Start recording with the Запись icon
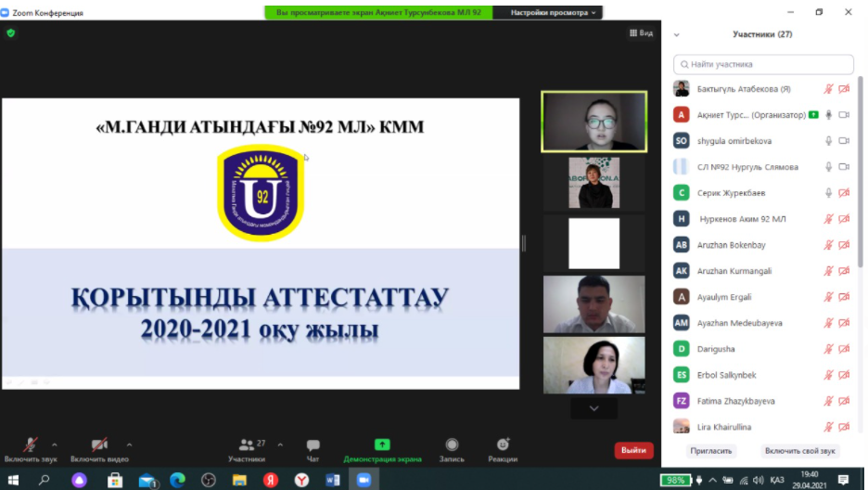This screenshot has width=868, height=490. click(x=452, y=445)
